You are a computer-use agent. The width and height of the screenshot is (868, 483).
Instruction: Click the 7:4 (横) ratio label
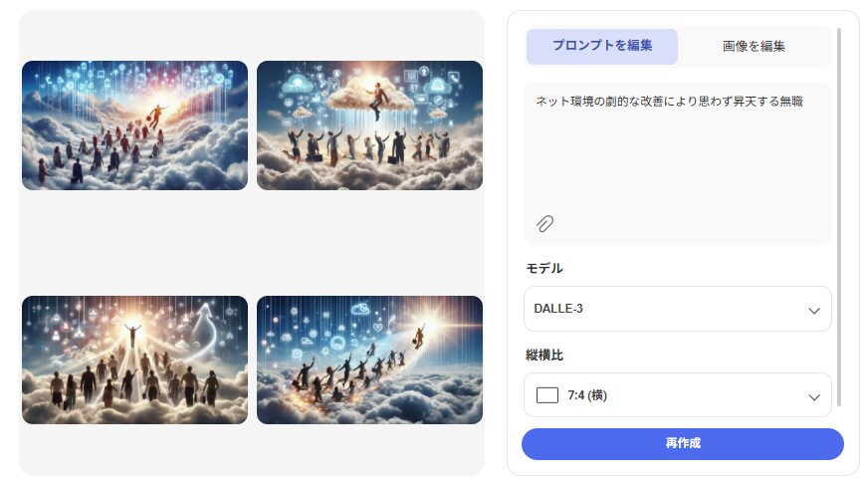tap(587, 395)
